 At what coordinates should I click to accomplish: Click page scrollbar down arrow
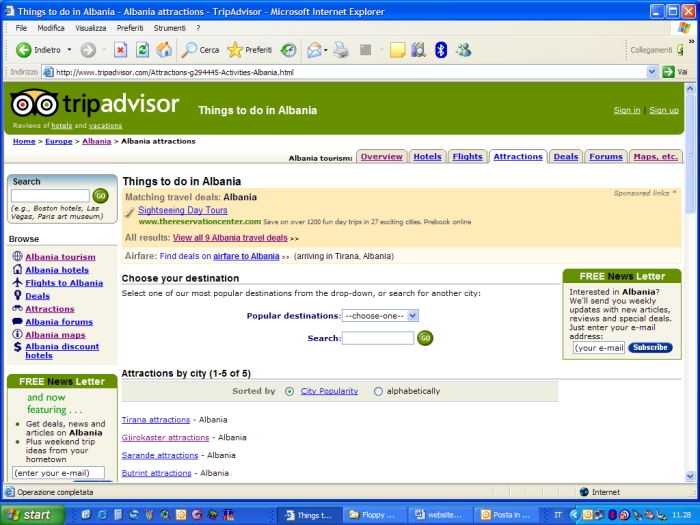tap(690, 476)
